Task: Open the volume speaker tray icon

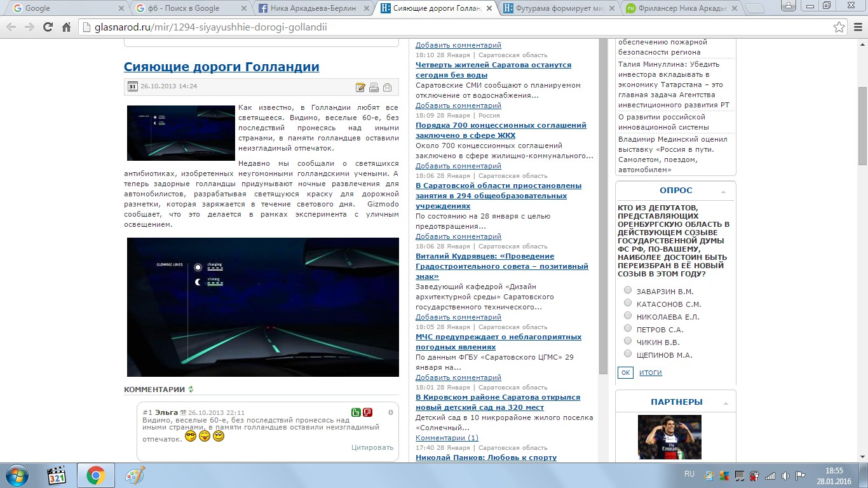Action: pyautogui.click(x=785, y=475)
